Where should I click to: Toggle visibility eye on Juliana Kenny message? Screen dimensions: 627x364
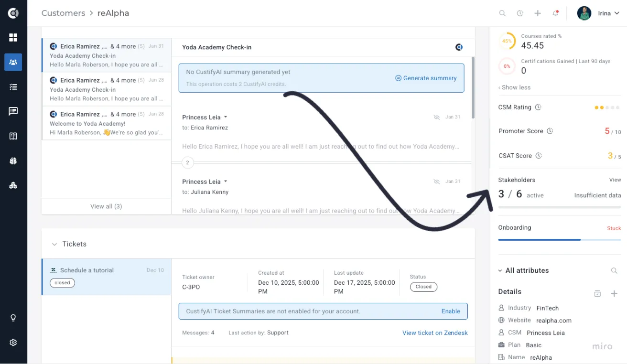point(436,182)
